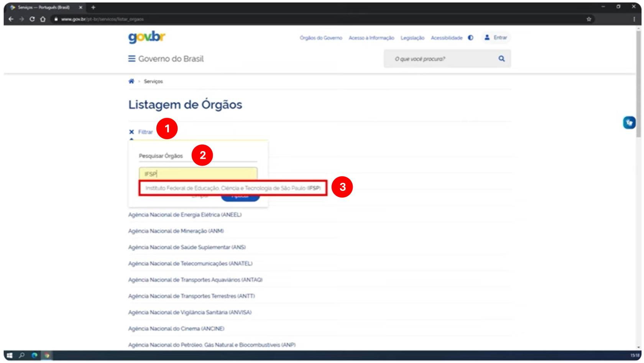Open Windows Start menu
The width and height of the screenshot is (644, 363).
[x=10, y=355]
